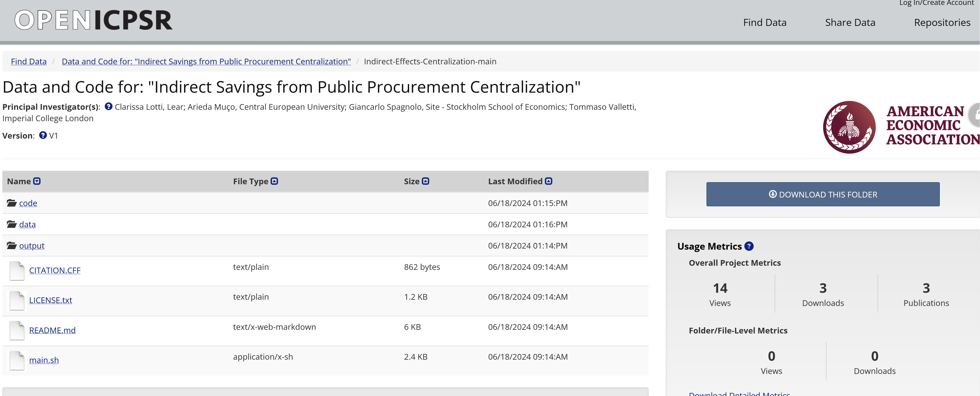This screenshot has height=396, width=980.
Task: Click the main.sh file icon
Action: (x=17, y=360)
